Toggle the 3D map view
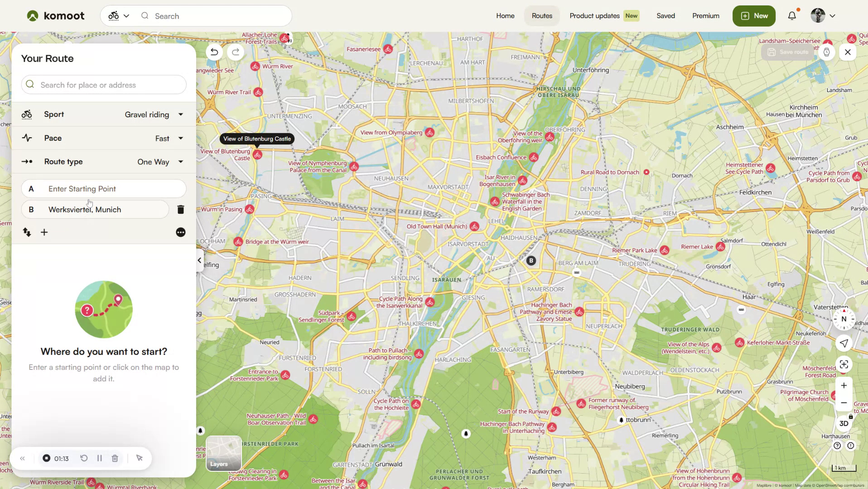Viewport: 868px width, 489px height. click(x=844, y=423)
